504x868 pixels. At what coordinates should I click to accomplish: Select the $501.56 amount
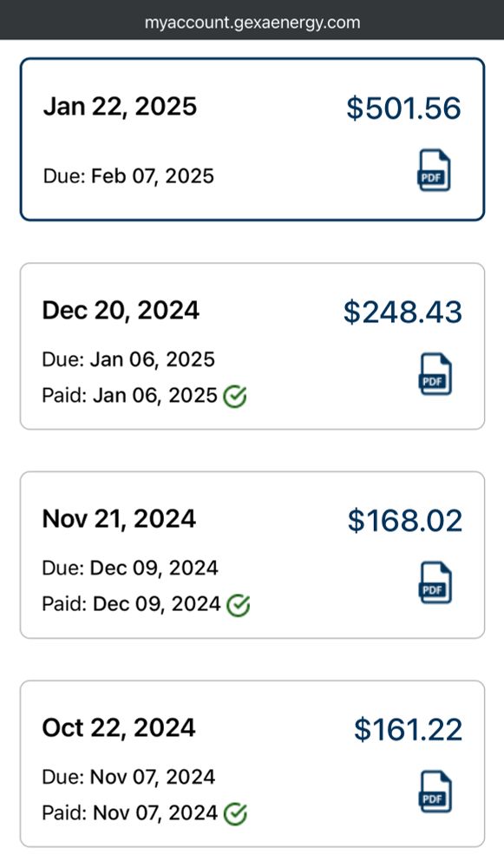[404, 108]
